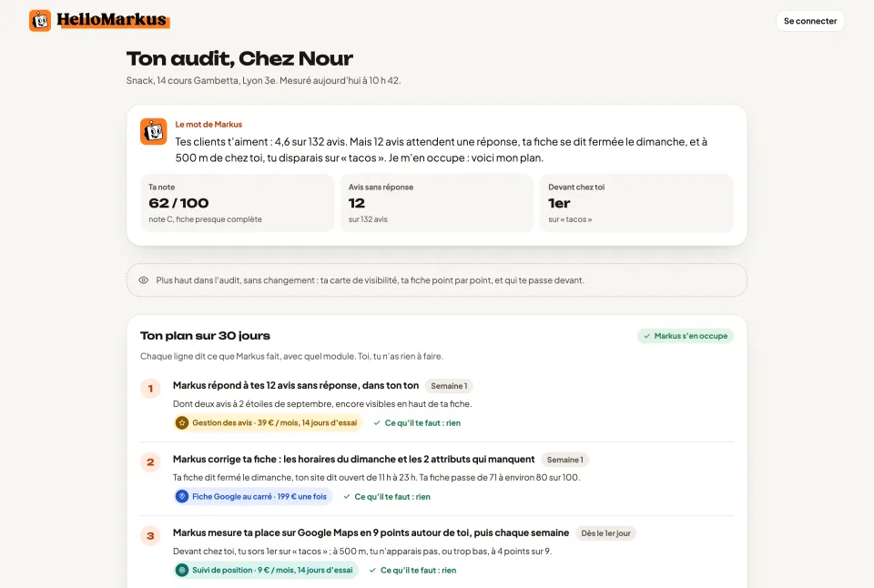Click the Dès le 1er jour tag
This screenshot has height=588, width=874.
tap(605, 533)
